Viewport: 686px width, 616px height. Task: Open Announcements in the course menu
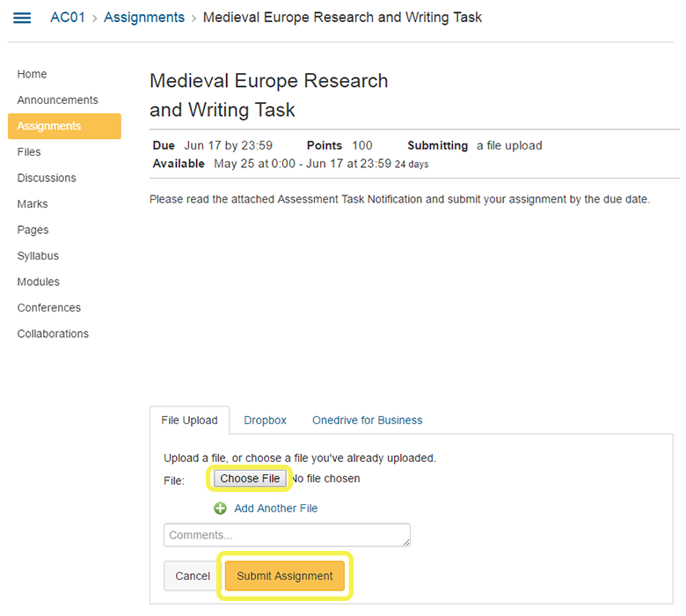click(x=58, y=100)
